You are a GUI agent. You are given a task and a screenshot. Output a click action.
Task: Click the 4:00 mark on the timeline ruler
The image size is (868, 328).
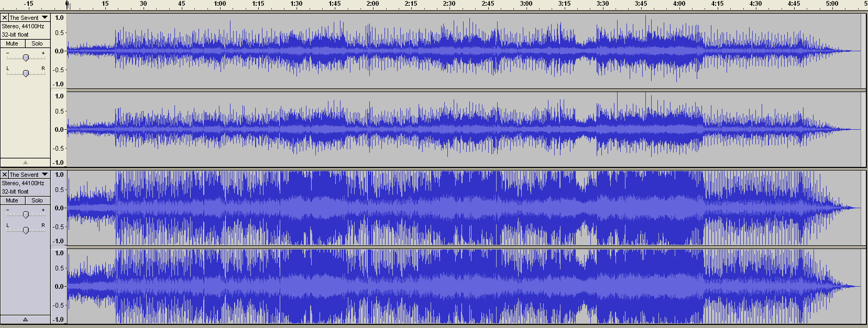tap(679, 4)
